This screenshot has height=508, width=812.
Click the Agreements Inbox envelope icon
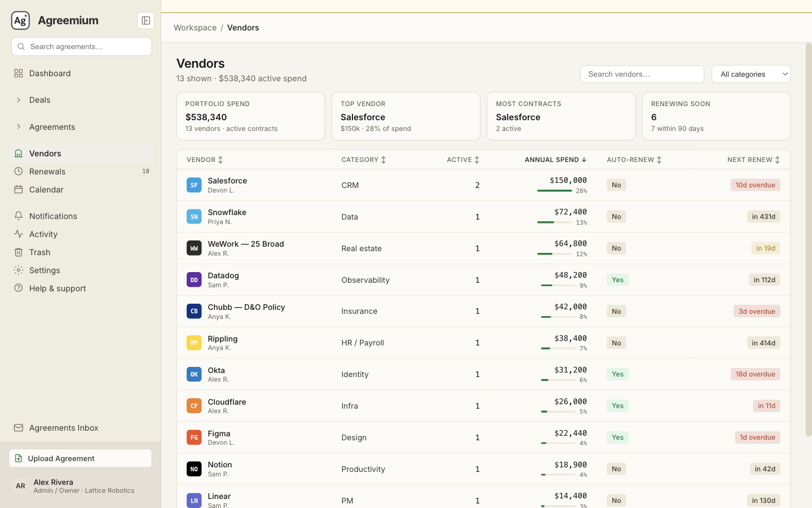[x=19, y=428]
